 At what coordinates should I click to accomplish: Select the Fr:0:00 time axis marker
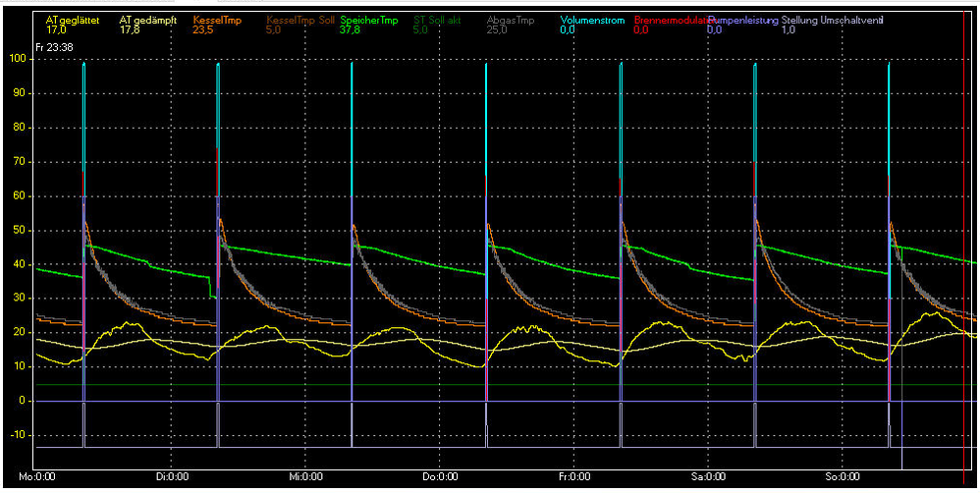point(572,477)
